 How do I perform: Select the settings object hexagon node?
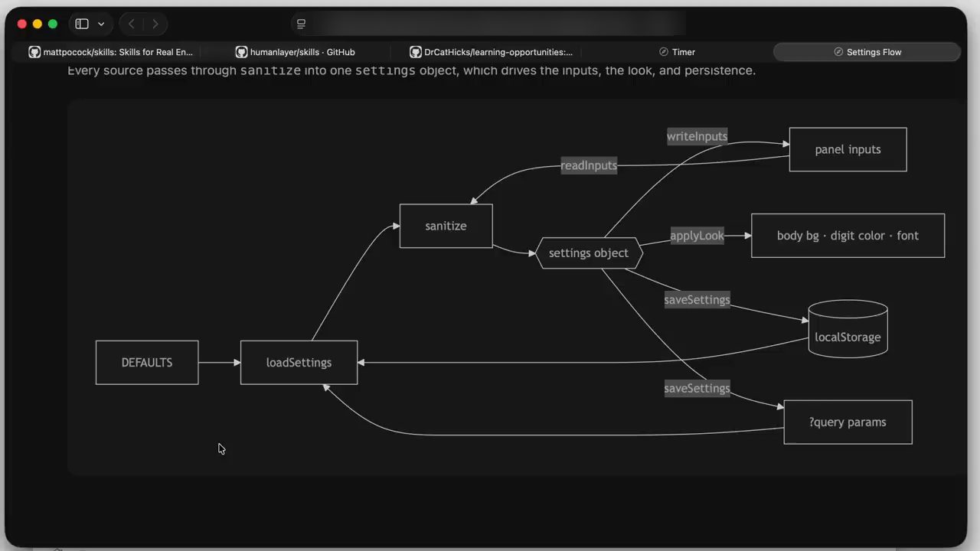pyautogui.click(x=589, y=253)
